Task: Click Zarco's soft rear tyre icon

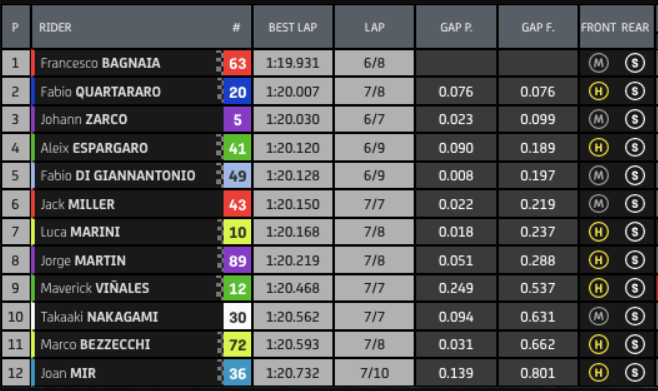Action: 634,119
